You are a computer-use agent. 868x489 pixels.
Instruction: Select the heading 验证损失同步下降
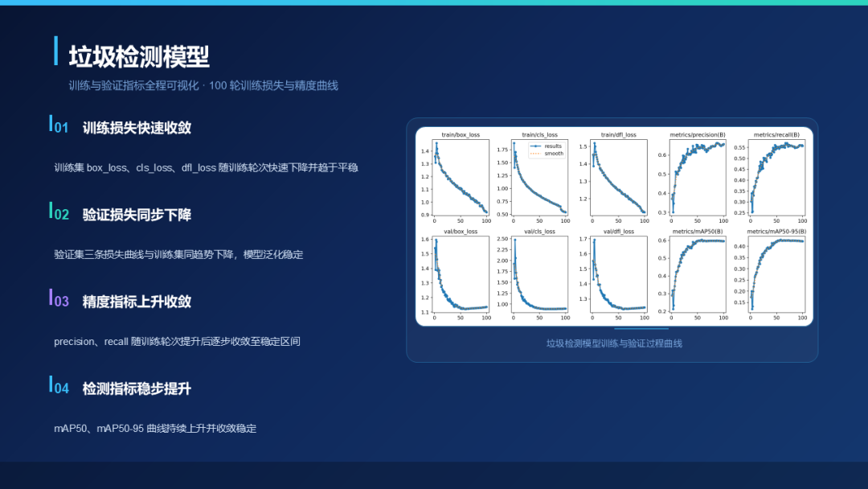pyautogui.click(x=137, y=215)
